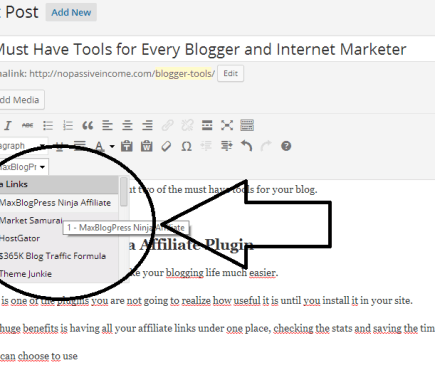Open the Add Media dialog
The width and height of the screenshot is (435, 375).
[21, 100]
